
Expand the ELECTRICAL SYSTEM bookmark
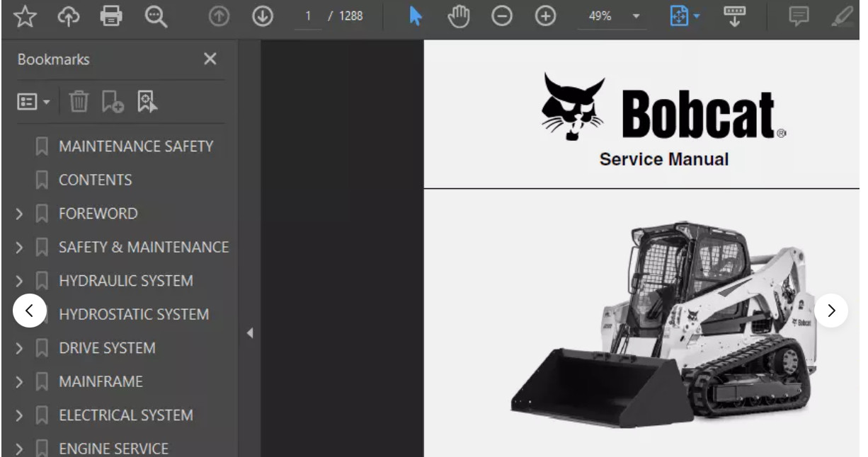[19, 415]
